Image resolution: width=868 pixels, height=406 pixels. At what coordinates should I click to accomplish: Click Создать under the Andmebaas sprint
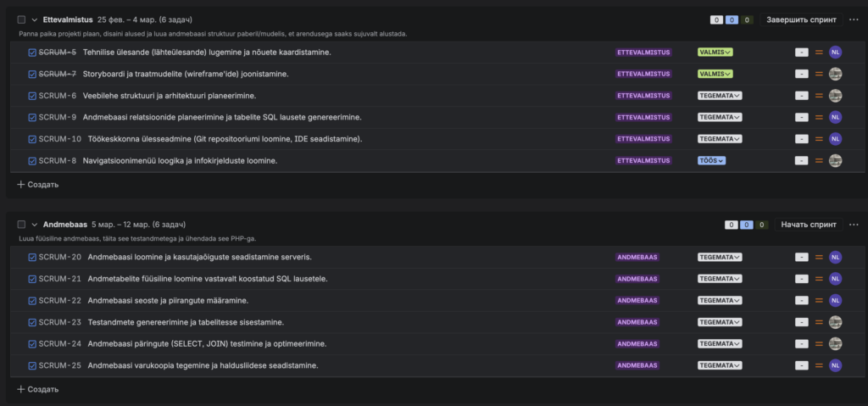click(x=38, y=389)
